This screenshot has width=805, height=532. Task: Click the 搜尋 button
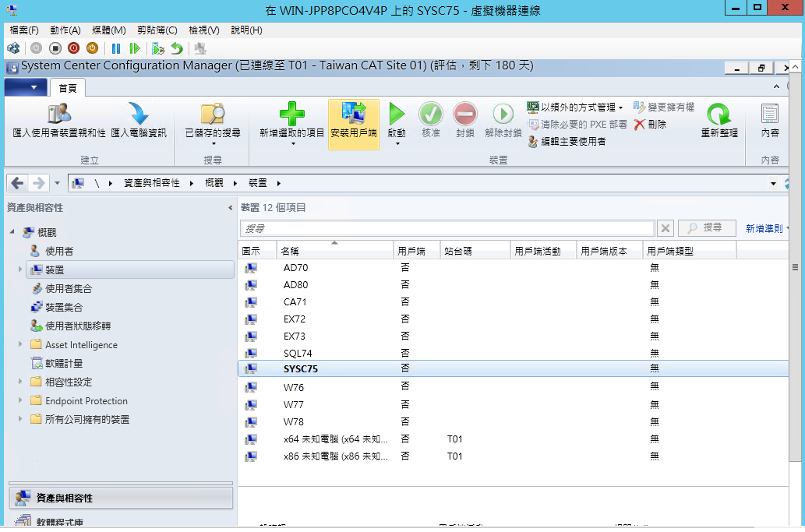click(x=707, y=227)
